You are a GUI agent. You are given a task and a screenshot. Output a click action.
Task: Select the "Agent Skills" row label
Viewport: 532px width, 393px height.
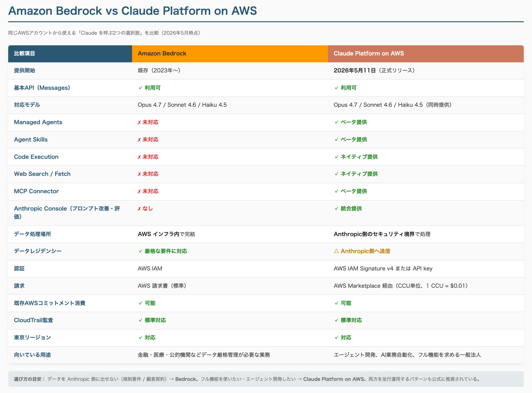[31, 139]
